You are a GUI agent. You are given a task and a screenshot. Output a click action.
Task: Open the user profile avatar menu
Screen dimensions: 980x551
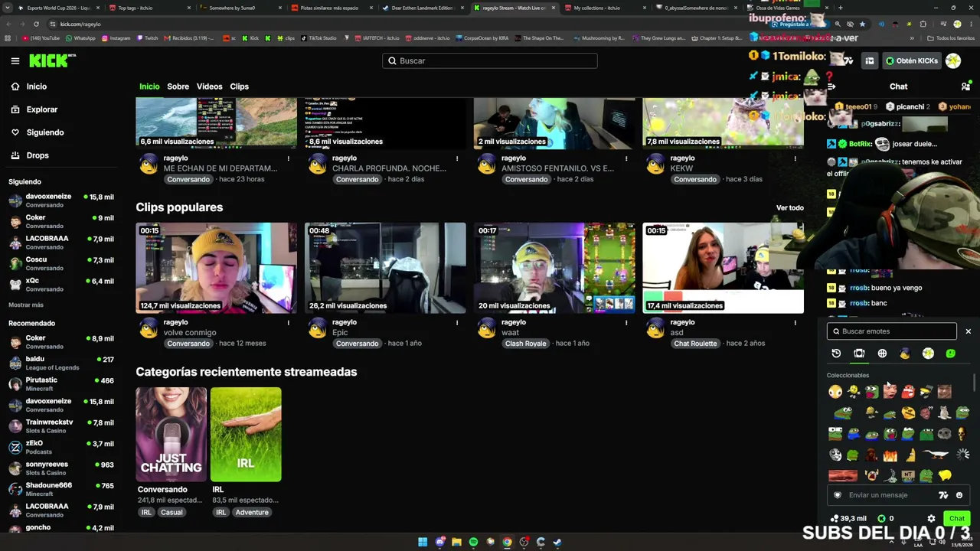(953, 60)
